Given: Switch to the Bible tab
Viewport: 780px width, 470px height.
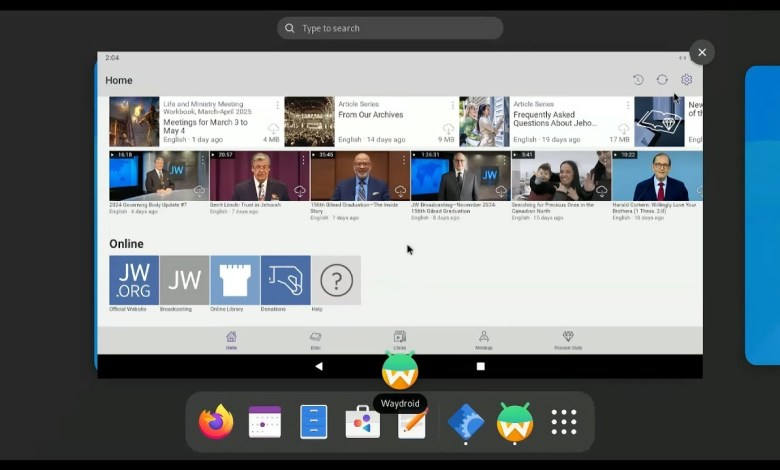Looking at the screenshot, I should pos(315,340).
